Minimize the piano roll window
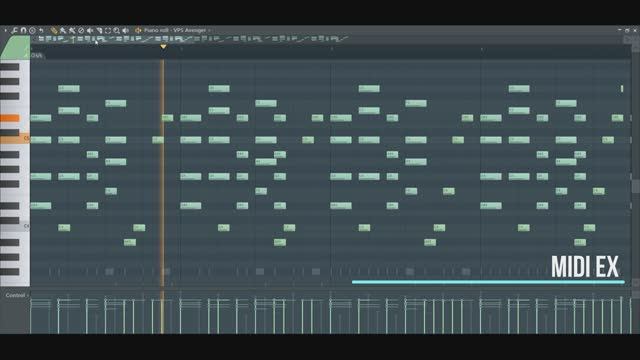 click(x=620, y=30)
